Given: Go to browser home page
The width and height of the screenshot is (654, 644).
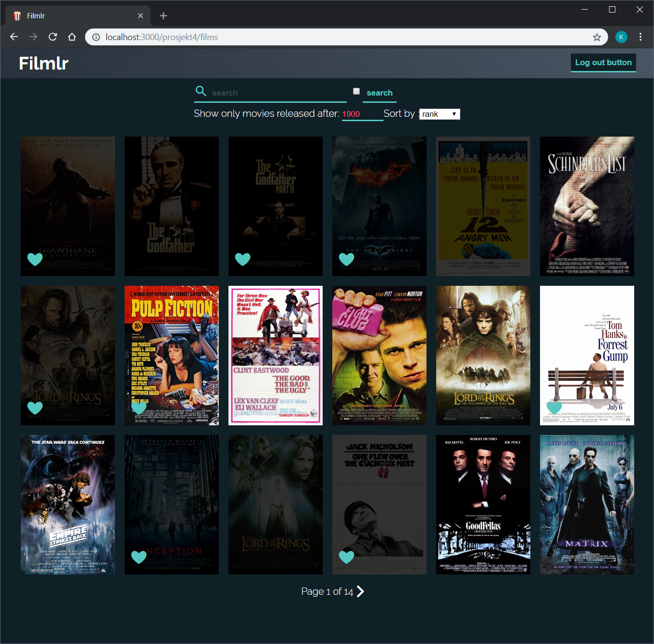Looking at the screenshot, I should tap(72, 37).
